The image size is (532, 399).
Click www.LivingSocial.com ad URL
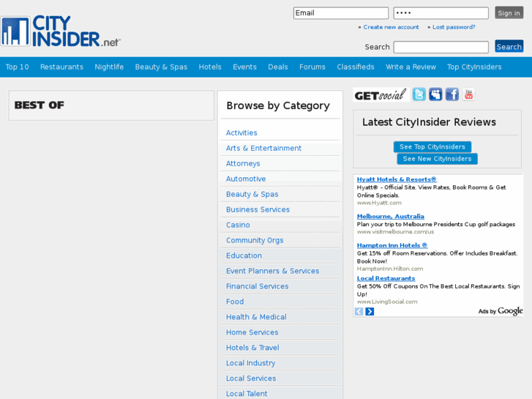387,302
